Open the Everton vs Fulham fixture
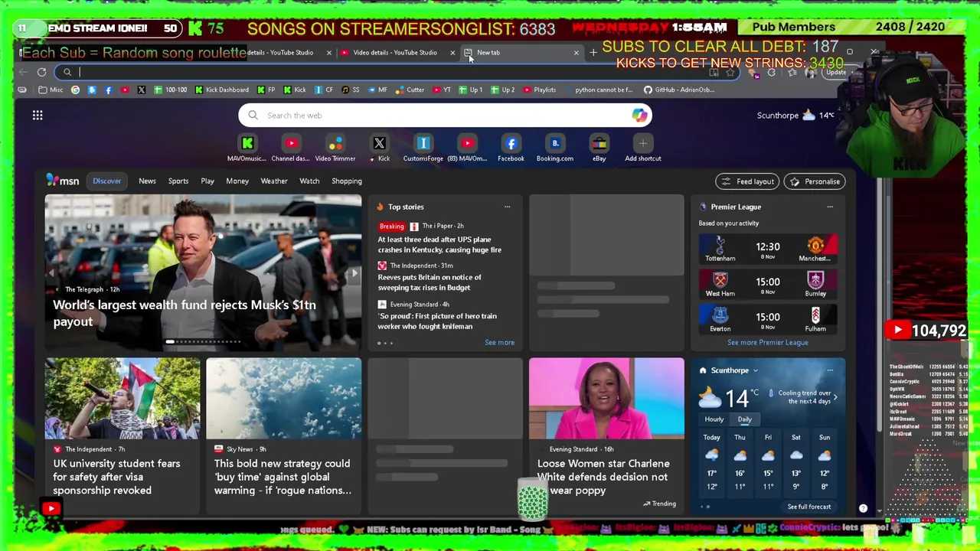 click(768, 319)
